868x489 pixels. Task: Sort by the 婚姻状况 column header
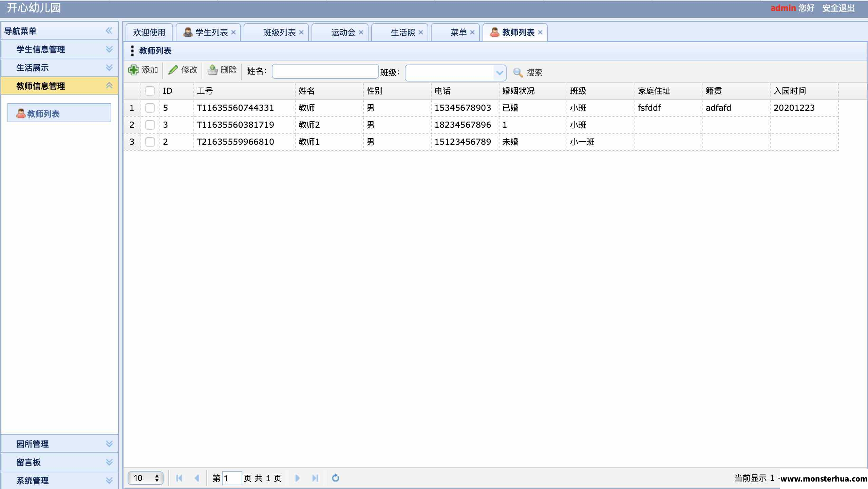coord(533,91)
